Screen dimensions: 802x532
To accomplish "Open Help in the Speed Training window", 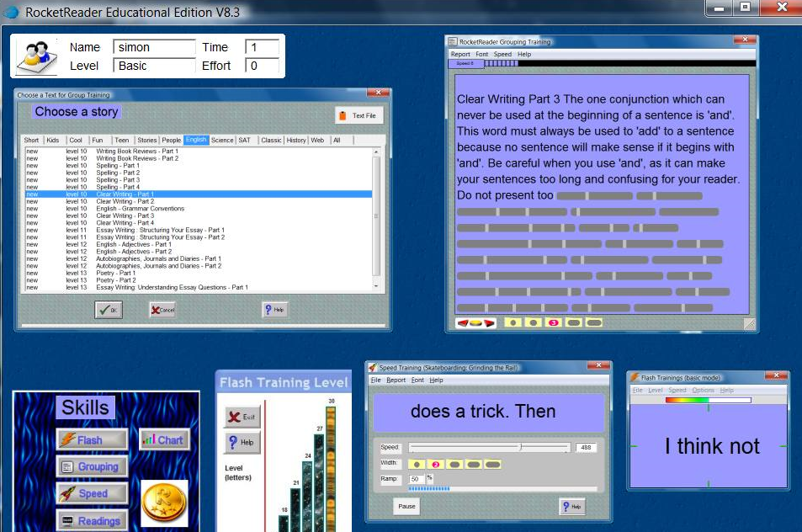I will pos(571,507).
